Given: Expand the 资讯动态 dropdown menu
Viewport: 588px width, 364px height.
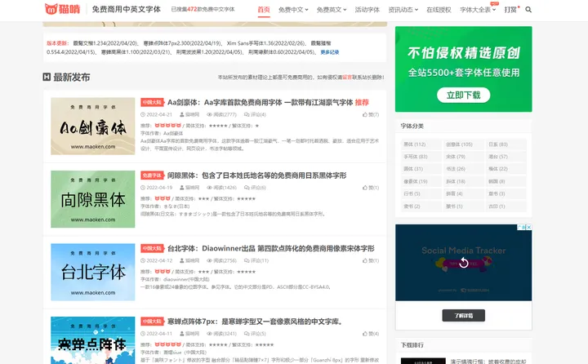Looking at the screenshot, I should click(x=403, y=10).
